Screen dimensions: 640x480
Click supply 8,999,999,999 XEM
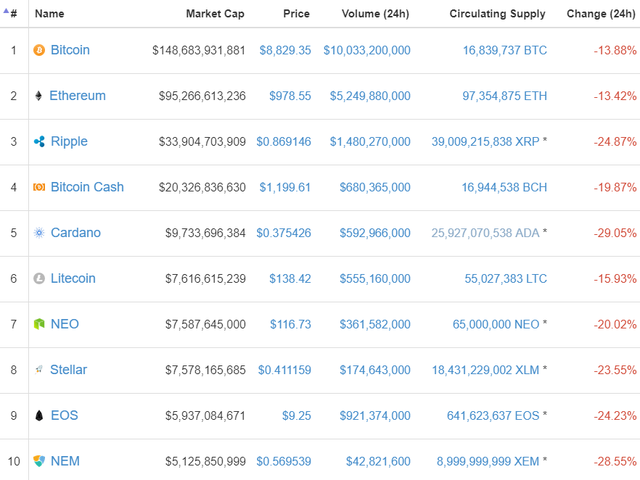488,462
